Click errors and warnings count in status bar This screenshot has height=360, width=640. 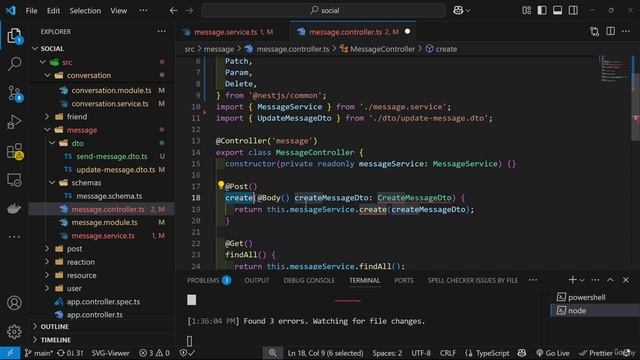pyautogui.click(x=154, y=353)
